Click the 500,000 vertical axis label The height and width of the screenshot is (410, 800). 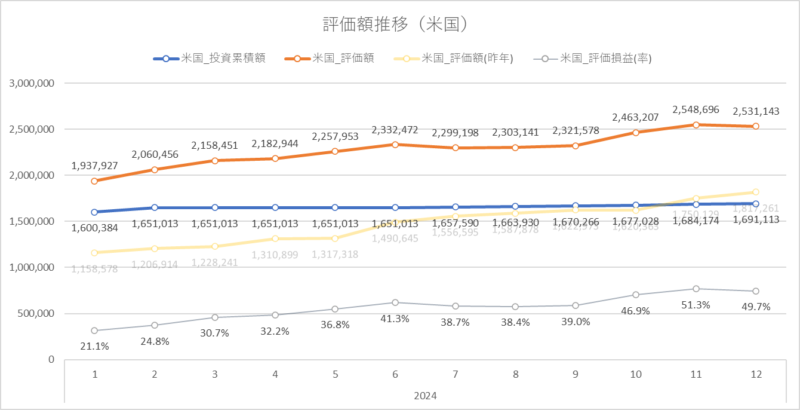36,313
